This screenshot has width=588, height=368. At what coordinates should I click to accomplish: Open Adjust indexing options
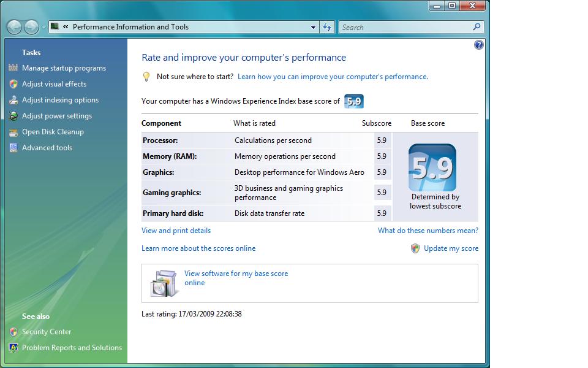[60, 100]
